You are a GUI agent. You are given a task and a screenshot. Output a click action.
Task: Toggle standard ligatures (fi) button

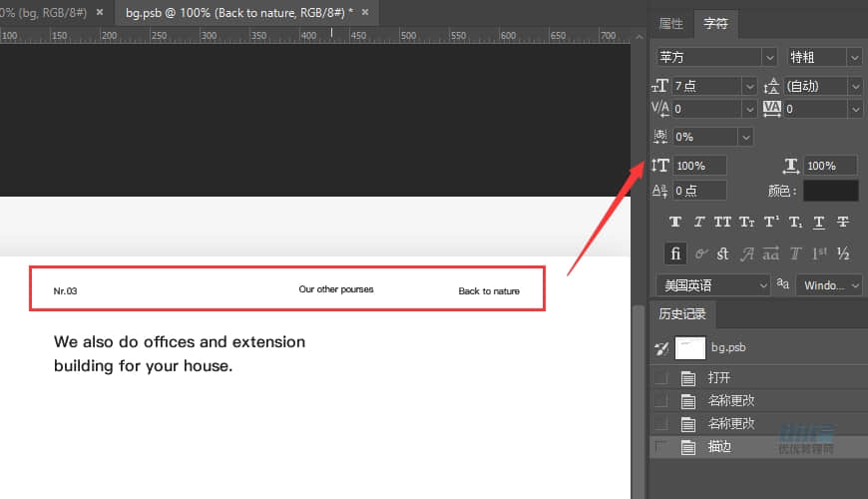(x=675, y=253)
